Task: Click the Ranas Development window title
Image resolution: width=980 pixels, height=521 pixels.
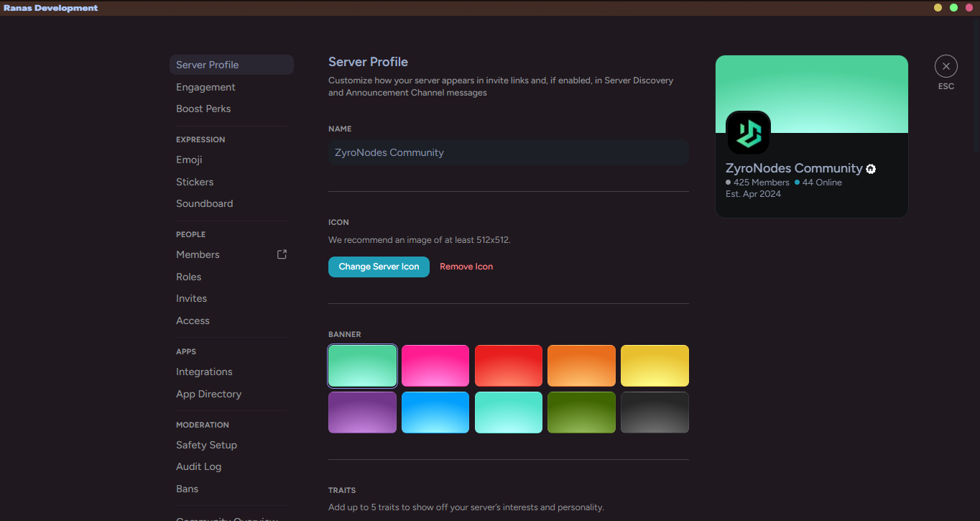Action: pos(51,8)
